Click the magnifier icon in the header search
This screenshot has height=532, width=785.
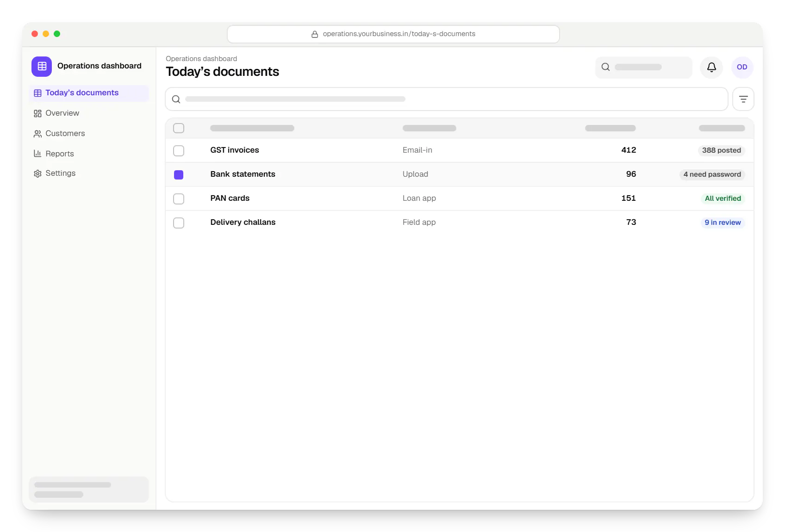click(x=605, y=67)
